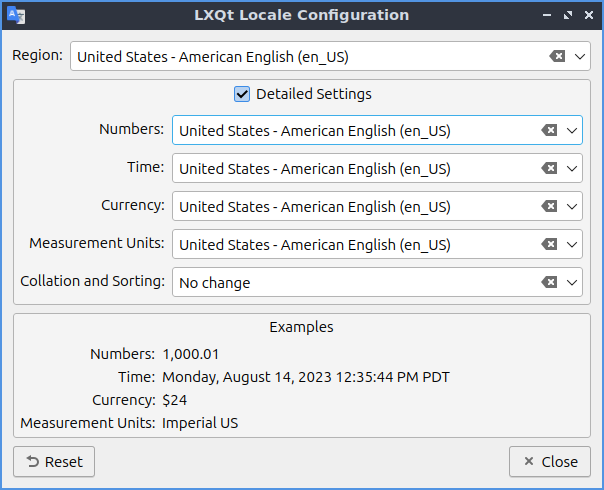The image size is (604, 490).
Task: Clear the Region field with its clear icon
Action: (557, 57)
